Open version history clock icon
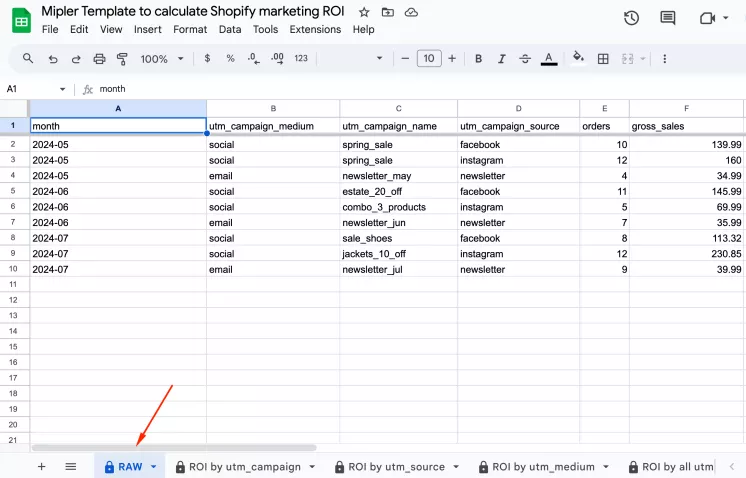Image resolution: width=746 pixels, height=478 pixels. [631, 18]
